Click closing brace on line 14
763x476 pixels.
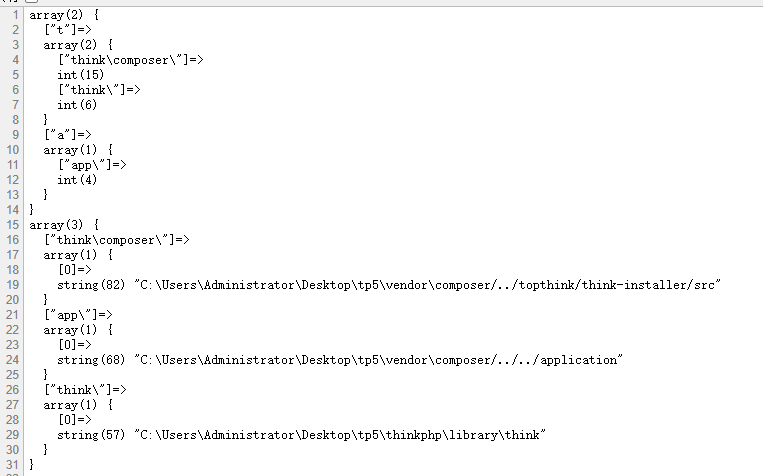[x=32, y=210]
